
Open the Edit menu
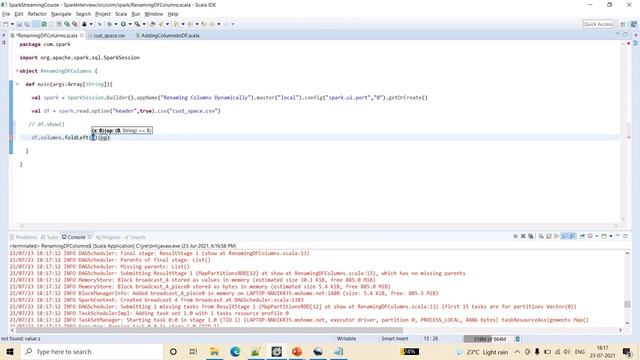(19, 14)
